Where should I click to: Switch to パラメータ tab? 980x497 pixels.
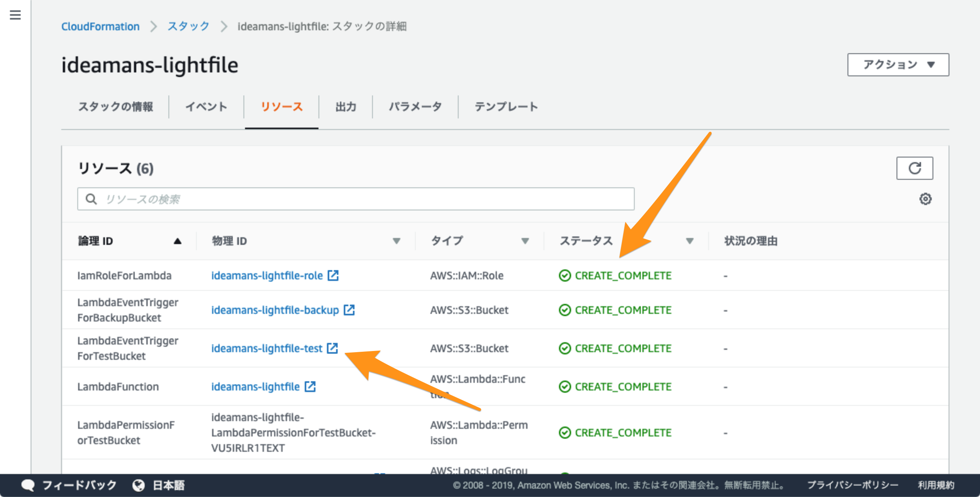pyautogui.click(x=415, y=107)
